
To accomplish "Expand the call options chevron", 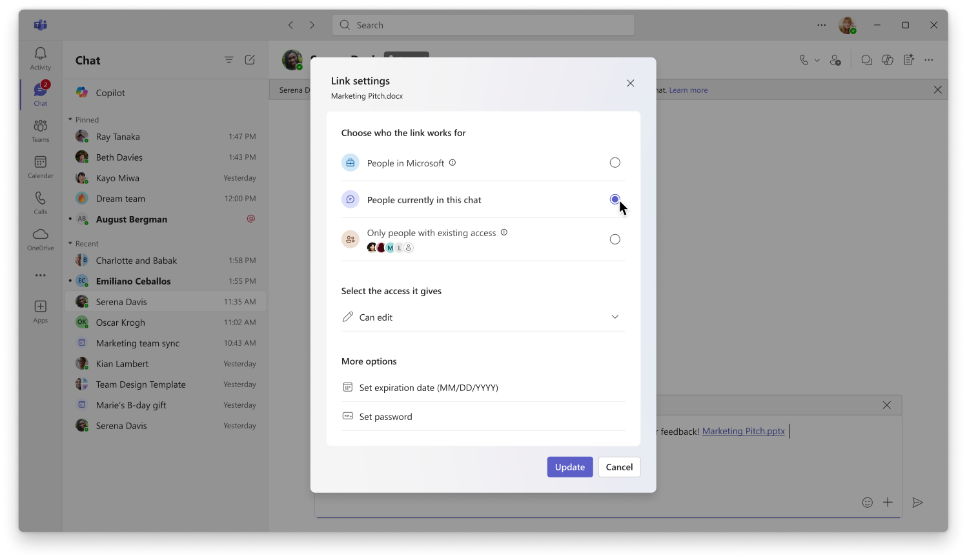I will click(x=817, y=59).
